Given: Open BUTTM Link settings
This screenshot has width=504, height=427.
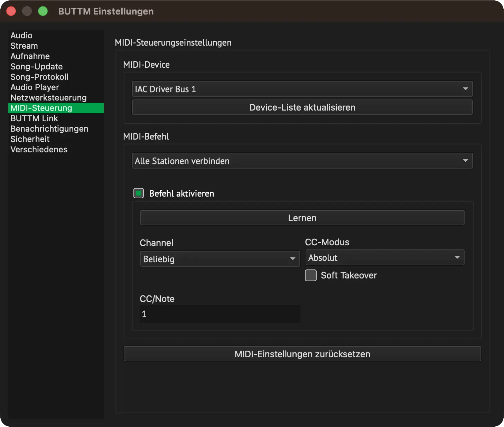Looking at the screenshot, I should 56,118.
